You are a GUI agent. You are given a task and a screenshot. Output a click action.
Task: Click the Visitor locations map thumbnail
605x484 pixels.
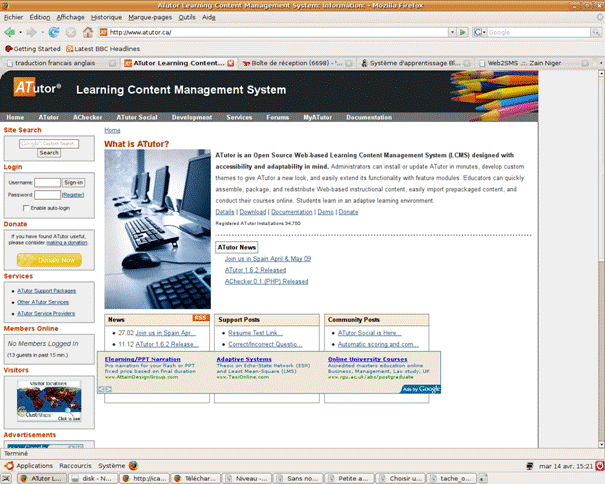click(x=42, y=400)
